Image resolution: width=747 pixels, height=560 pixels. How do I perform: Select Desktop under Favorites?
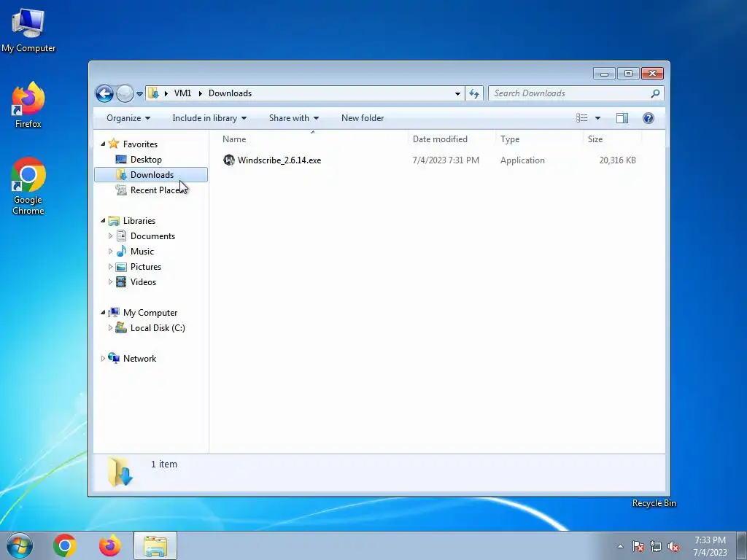pos(146,160)
